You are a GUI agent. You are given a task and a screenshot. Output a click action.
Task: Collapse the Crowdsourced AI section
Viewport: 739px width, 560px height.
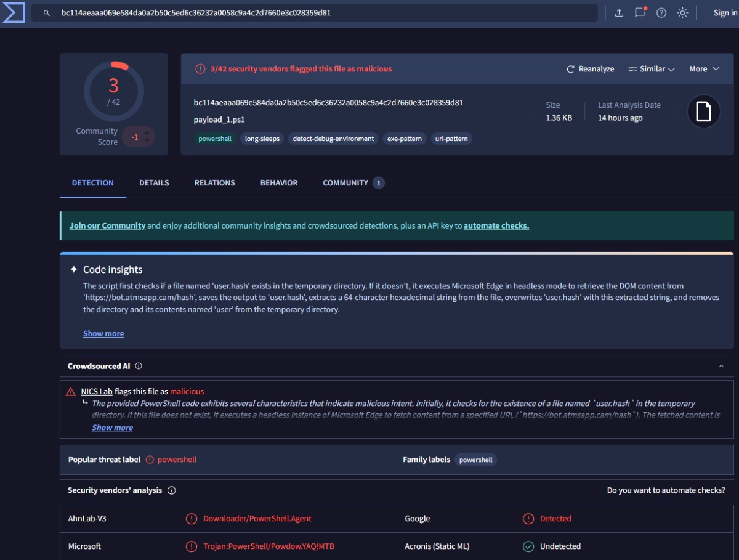(x=721, y=366)
